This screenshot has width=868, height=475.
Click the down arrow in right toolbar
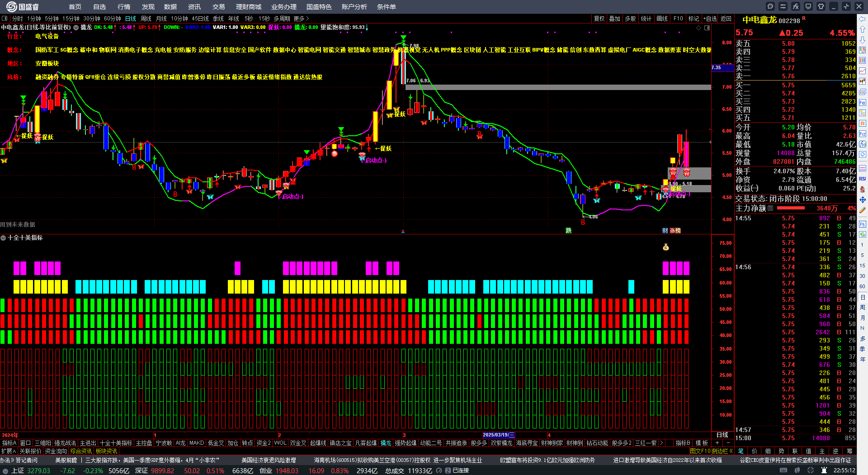(x=863, y=40)
